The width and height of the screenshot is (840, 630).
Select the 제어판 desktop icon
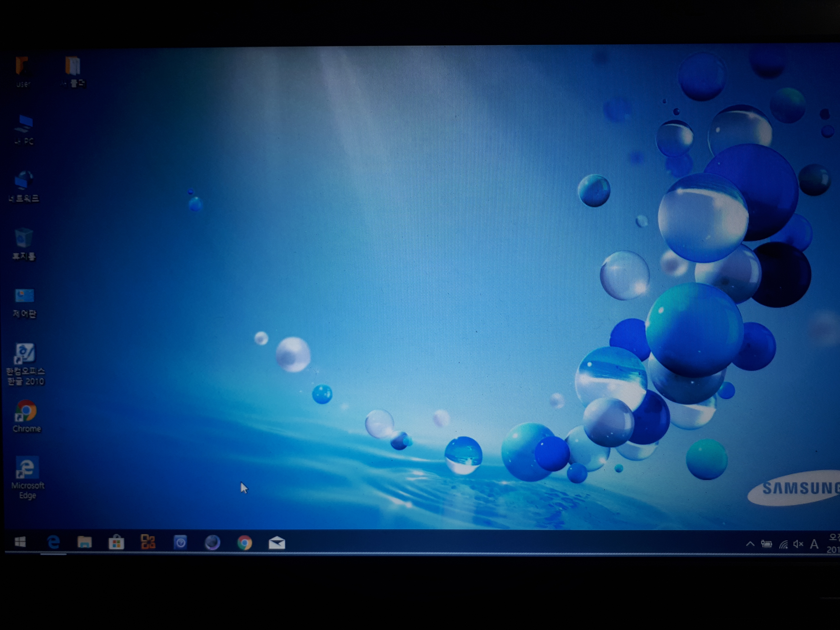click(24, 296)
